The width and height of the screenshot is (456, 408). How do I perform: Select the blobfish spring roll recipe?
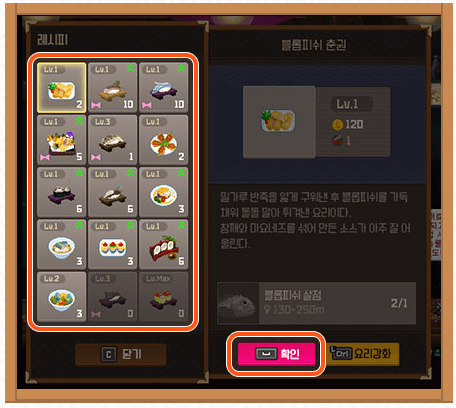[x=62, y=88]
